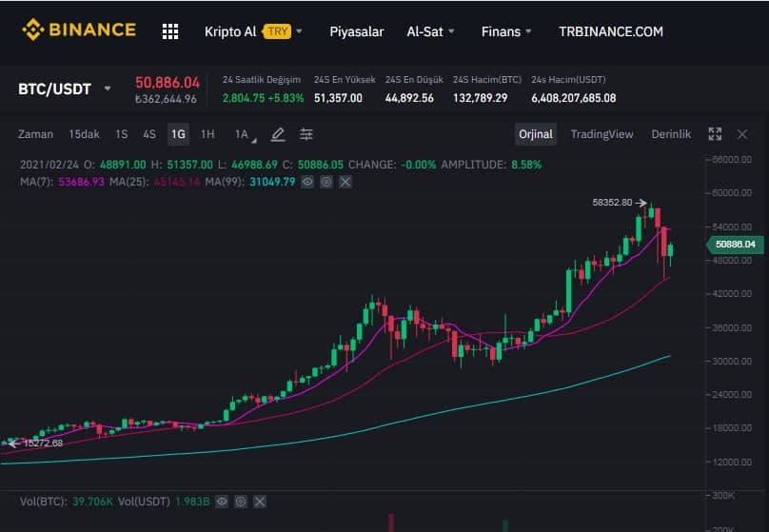The height and width of the screenshot is (532, 769).
Task: Select the drawing pencil tool
Action: [x=278, y=134]
